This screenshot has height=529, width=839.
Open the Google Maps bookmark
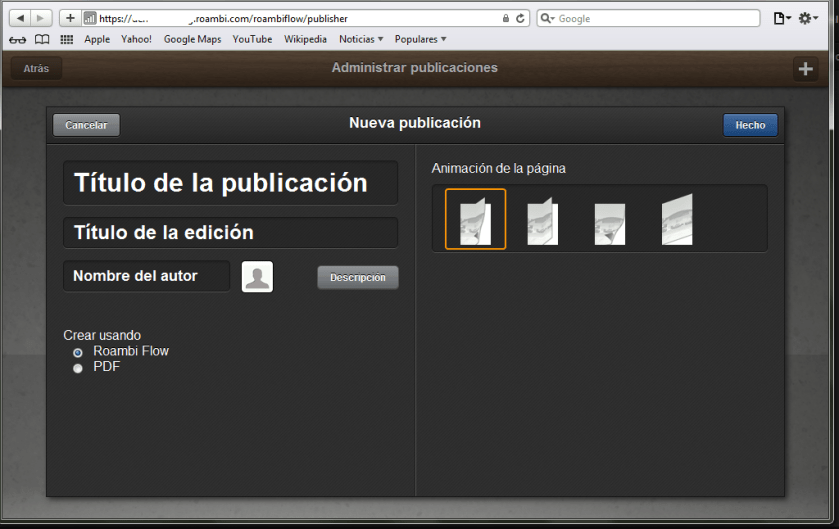(192, 40)
